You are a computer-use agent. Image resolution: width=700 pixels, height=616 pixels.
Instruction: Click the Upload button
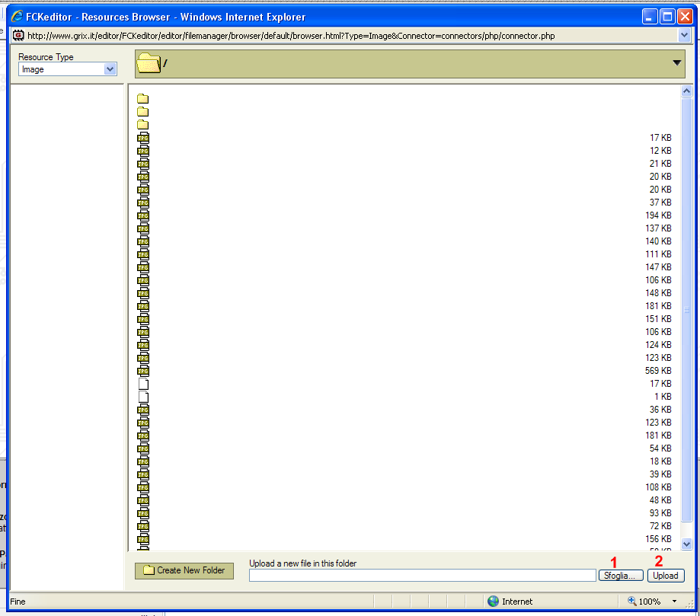click(x=666, y=576)
